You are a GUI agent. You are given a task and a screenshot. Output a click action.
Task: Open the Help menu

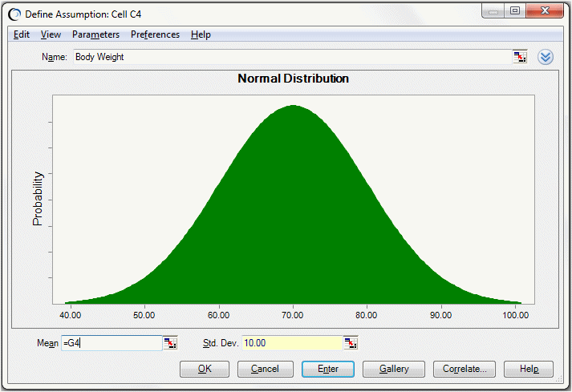pos(201,34)
